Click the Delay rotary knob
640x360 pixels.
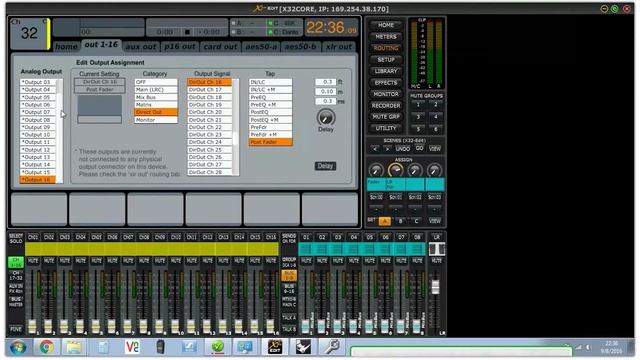click(x=326, y=118)
